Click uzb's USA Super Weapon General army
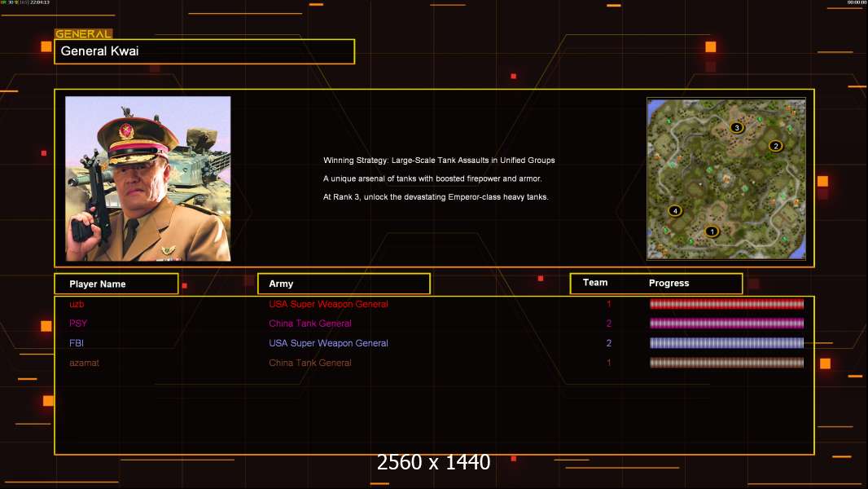This screenshot has height=489, width=868. [328, 304]
